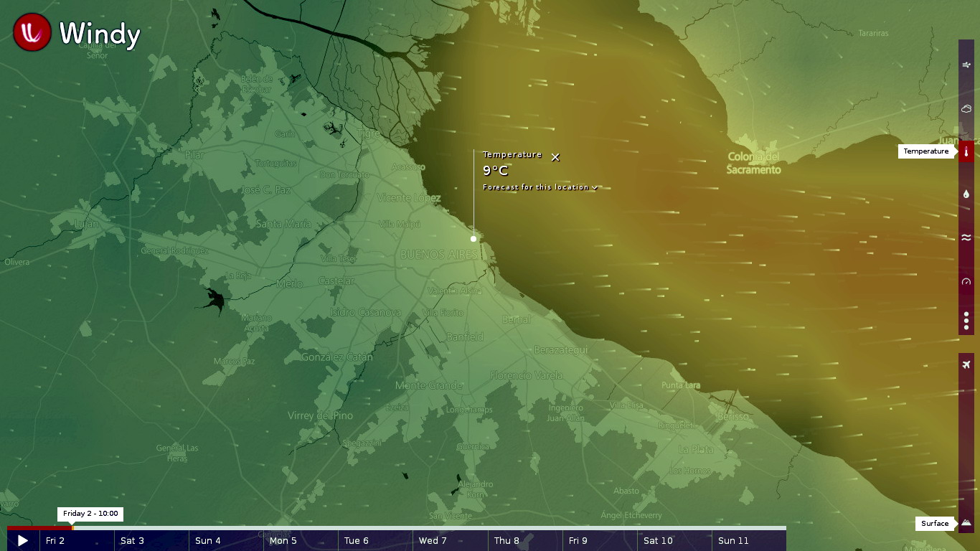Click La Plata map label
The image size is (980, 551).
pyautogui.click(x=696, y=449)
